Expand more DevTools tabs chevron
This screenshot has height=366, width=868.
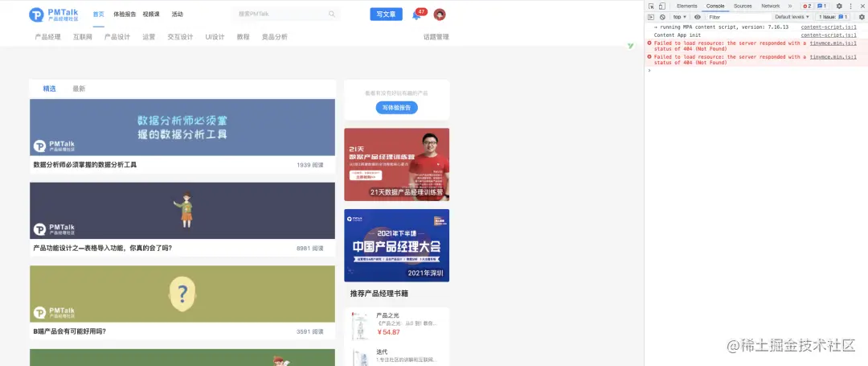coord(790,6)
